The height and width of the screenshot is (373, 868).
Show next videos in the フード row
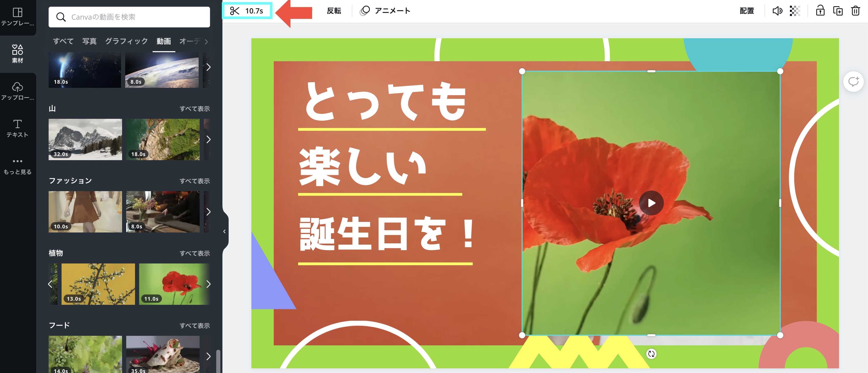tap(208, 356)
